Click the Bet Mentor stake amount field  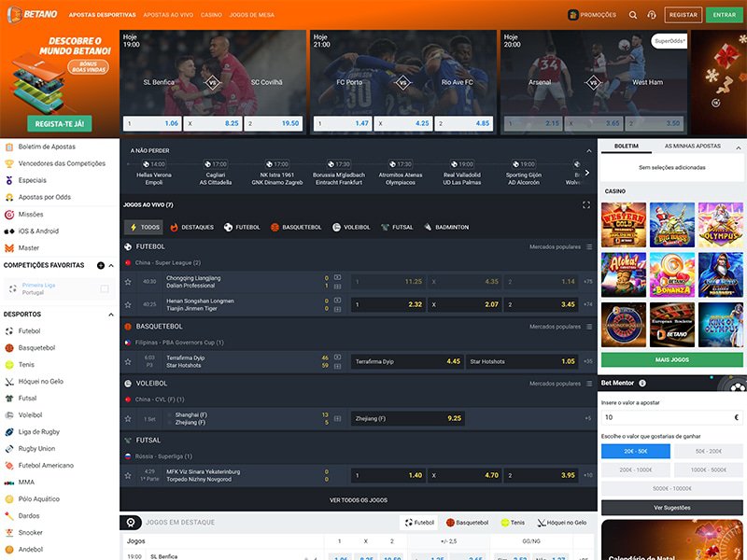(x=671, y=417)
